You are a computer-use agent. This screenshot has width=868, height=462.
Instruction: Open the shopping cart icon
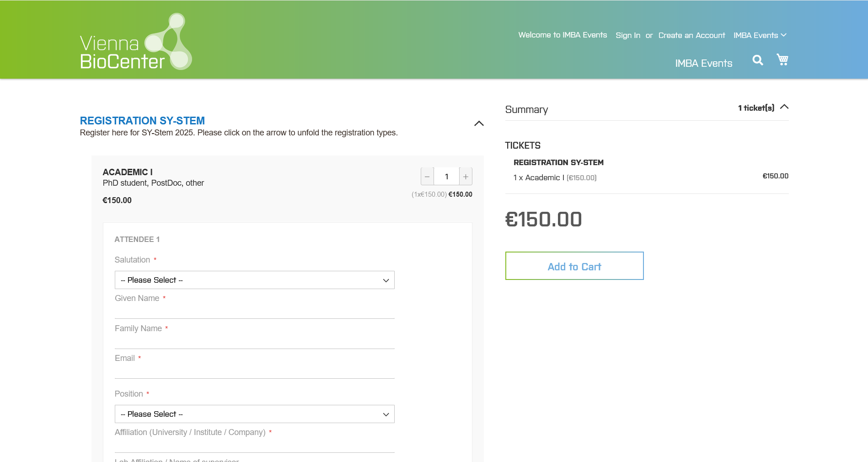(782, 59)
